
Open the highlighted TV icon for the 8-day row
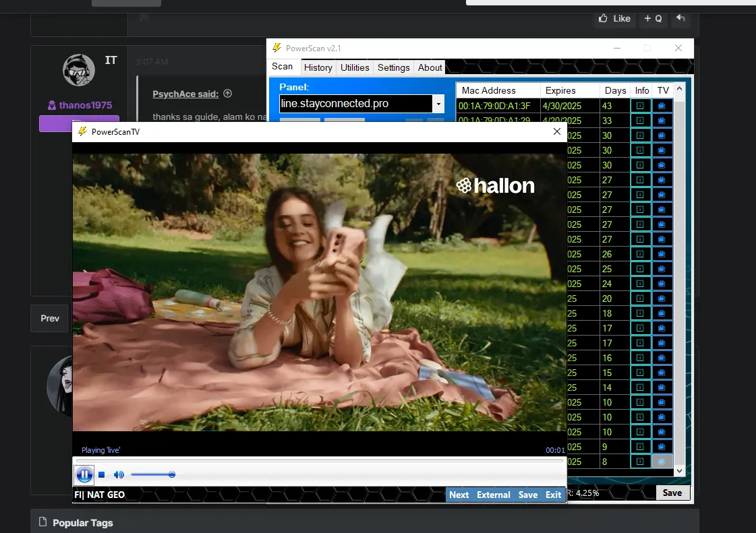tap(662, 462)
